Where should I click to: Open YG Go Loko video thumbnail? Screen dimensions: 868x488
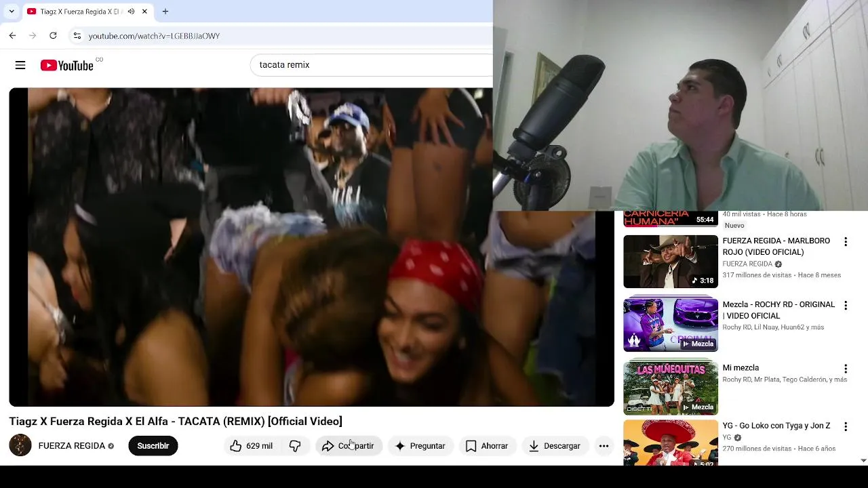click(x=671, y=443)
